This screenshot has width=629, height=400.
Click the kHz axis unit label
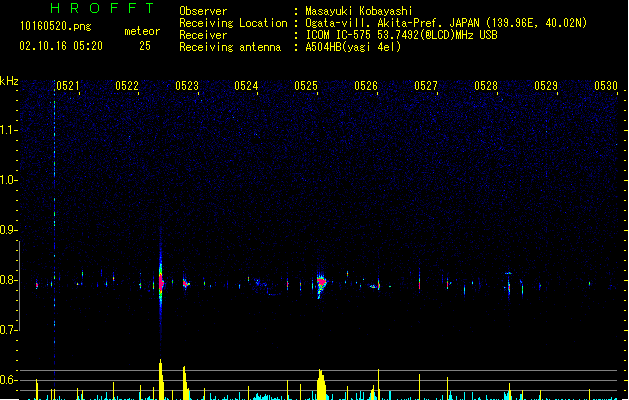9,81
